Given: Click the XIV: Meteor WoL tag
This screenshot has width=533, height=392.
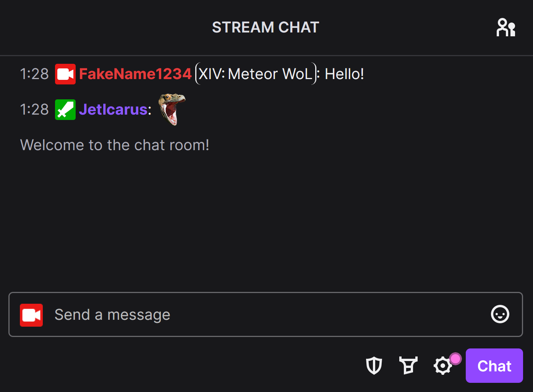Looking at the screenshot, I should pos(255,74).
